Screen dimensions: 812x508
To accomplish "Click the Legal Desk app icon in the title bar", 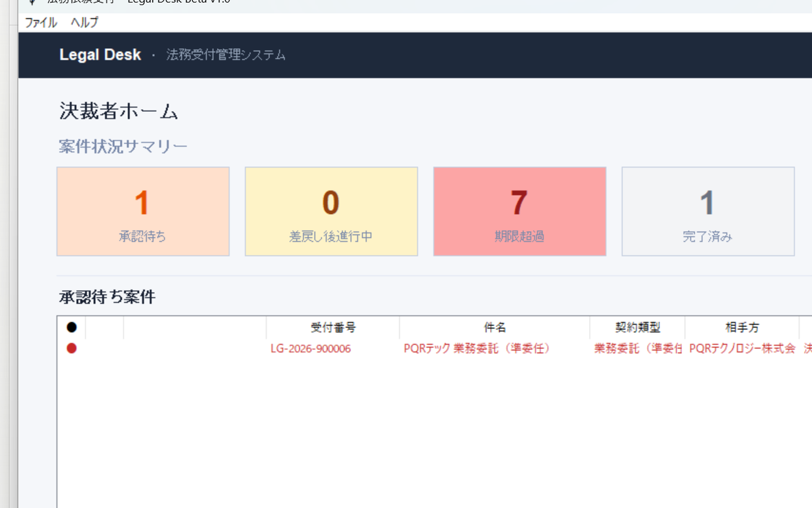I will click(32, 3).
